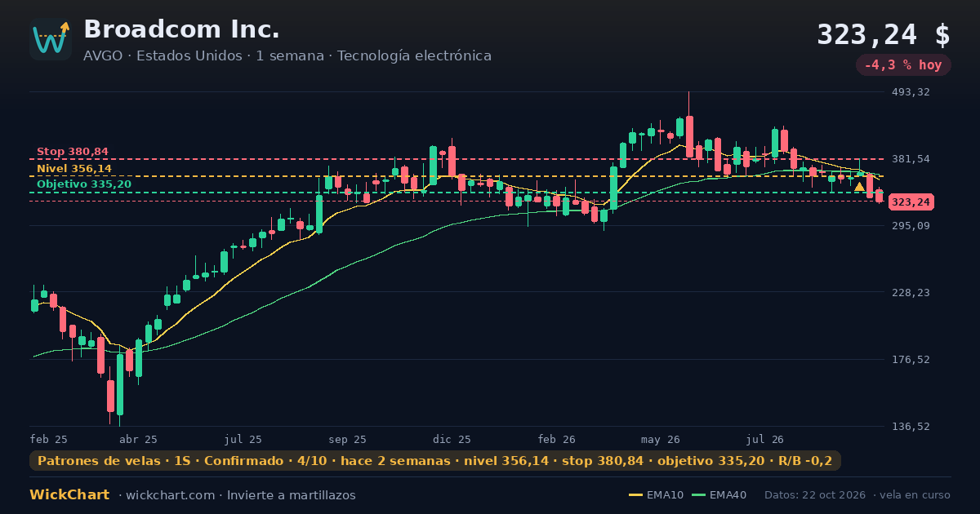The width and height of the screenshot is (980, 514).
Task: Click the 295,09 axis value
Action: coord(911,226)
